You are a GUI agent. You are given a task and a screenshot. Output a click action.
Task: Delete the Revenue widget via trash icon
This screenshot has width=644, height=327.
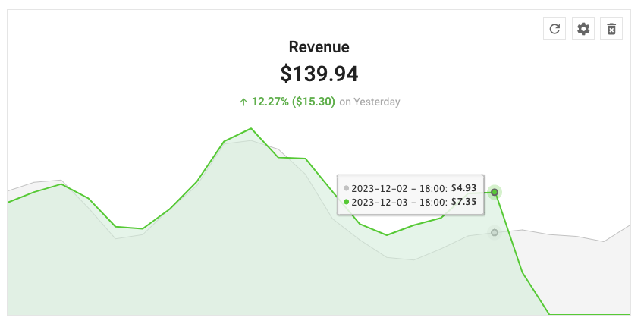[x=611, y=29]
